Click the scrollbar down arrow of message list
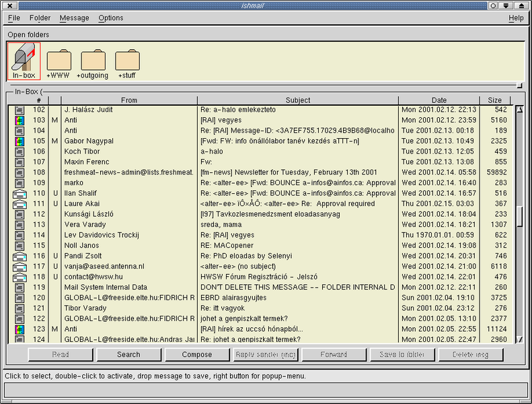Viewport: 532px width, 404px height. (519, 339)
